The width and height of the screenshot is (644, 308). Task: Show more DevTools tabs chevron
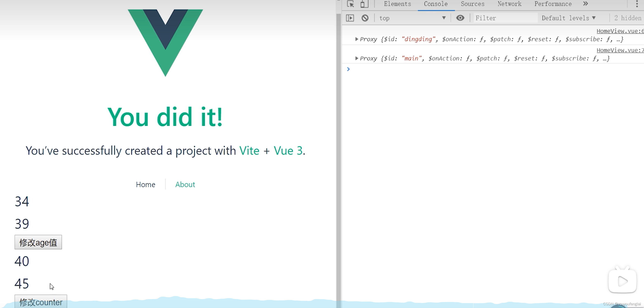pyautogui.click(x=586, y=4)
